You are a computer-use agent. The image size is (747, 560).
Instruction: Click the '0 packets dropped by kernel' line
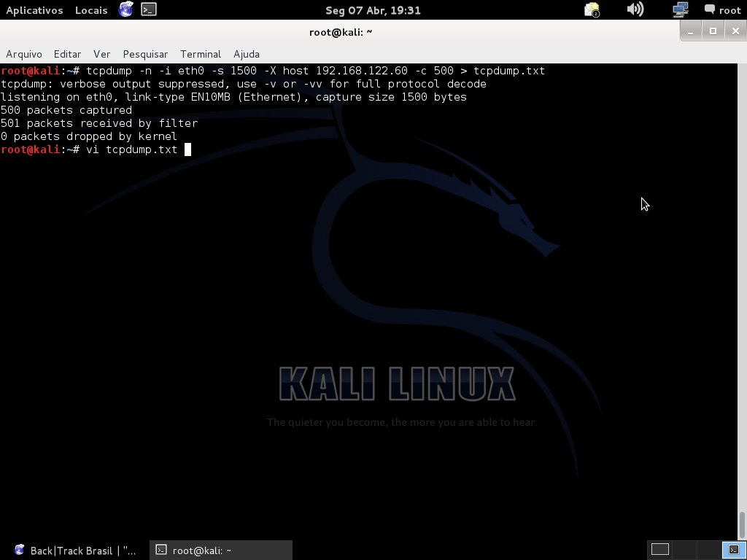[88, 136]
